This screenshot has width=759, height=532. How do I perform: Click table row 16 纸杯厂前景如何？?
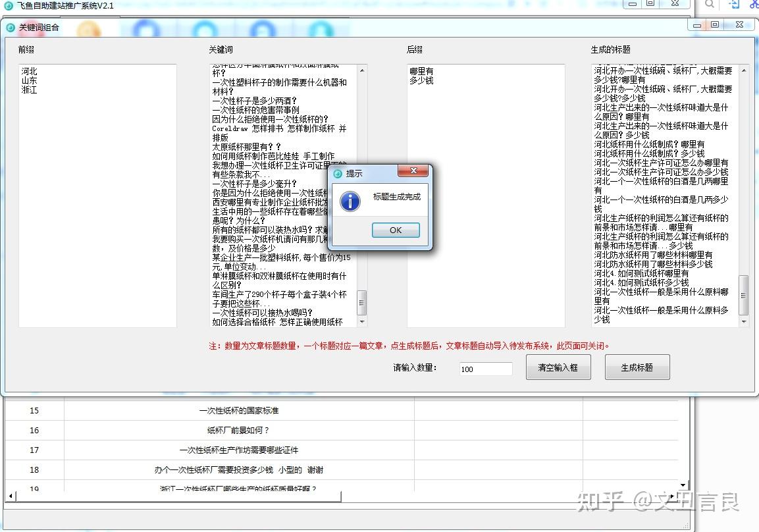(239, 431)
